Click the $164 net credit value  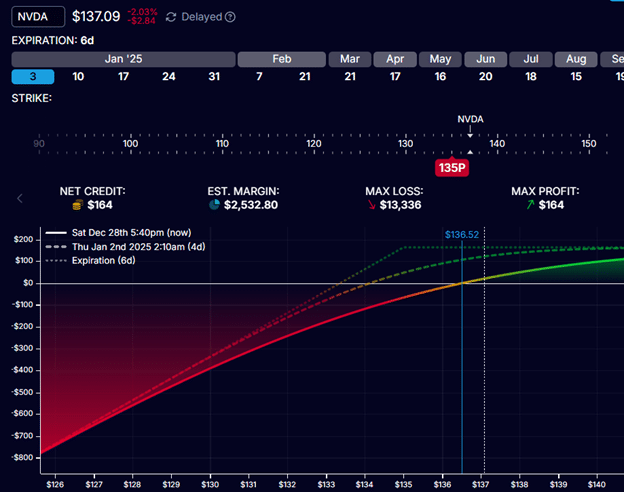[x=100, y=205]
